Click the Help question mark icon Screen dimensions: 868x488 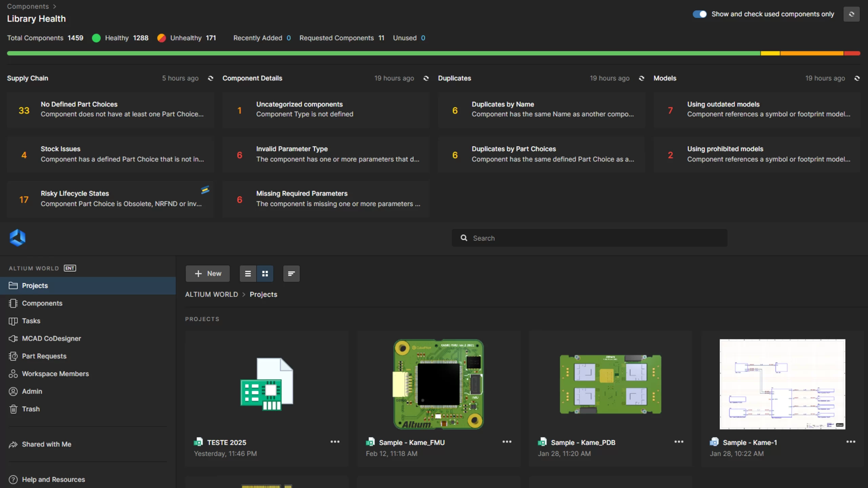13,480
